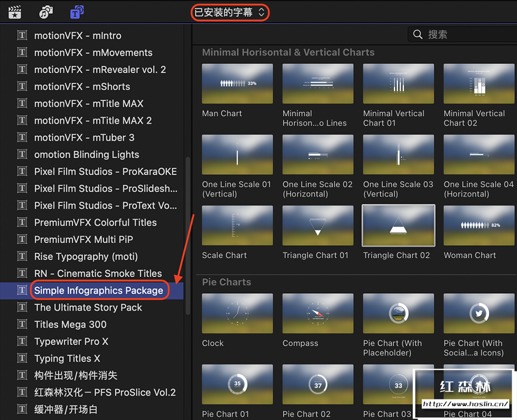Click T icon beside omotion Blinding Lights
This screenshot has height=420, width=517.
pos(22,154)
